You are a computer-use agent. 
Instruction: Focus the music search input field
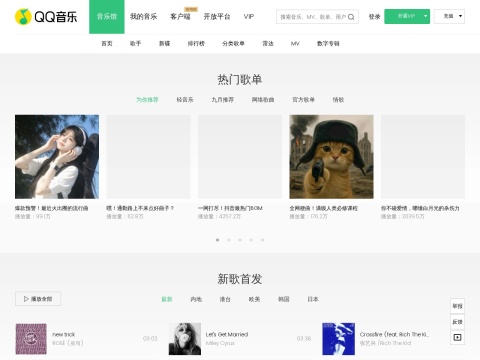tap(313, 17)
